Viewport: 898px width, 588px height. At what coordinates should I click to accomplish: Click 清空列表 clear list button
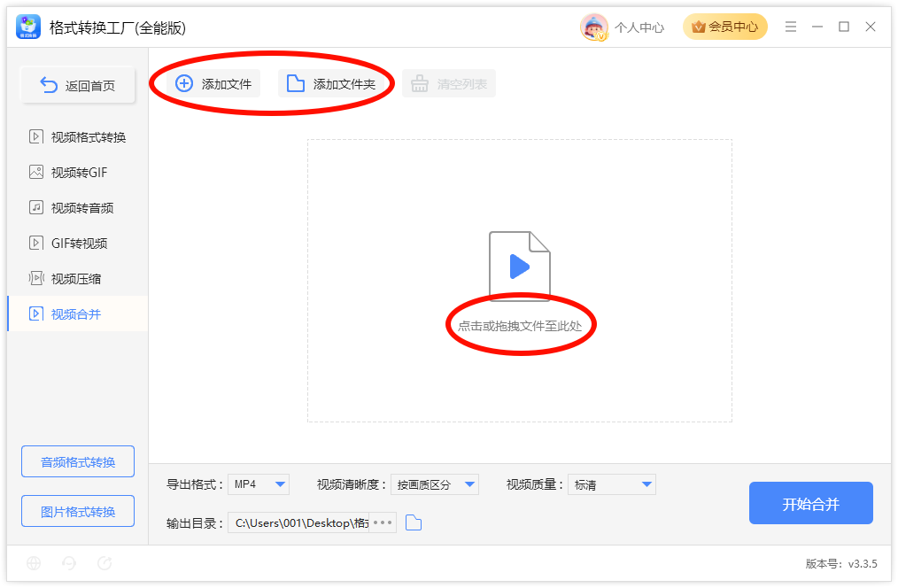pyautogui.click(x=449, y=83)
